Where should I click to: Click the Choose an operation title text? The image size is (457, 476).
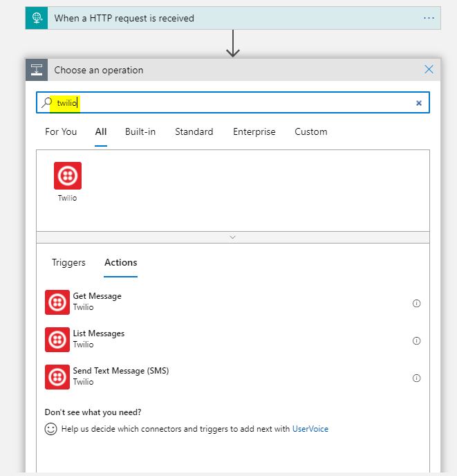99,70
